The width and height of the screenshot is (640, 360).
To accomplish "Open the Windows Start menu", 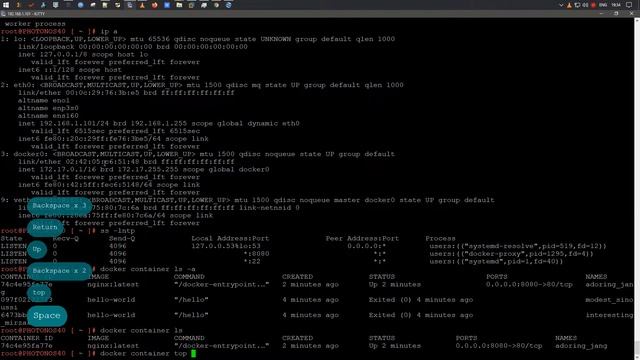I will pos(6,5).
